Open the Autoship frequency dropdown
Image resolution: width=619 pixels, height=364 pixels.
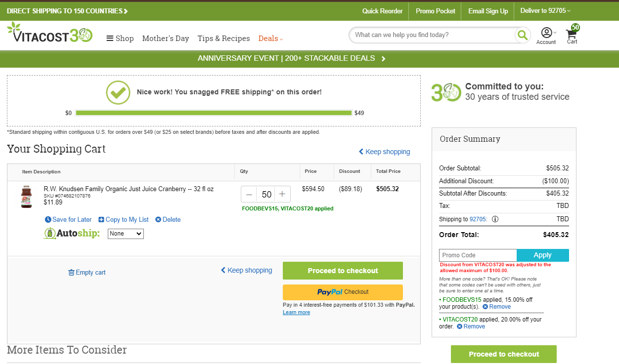pyautogui.click(x=126, y=234)
